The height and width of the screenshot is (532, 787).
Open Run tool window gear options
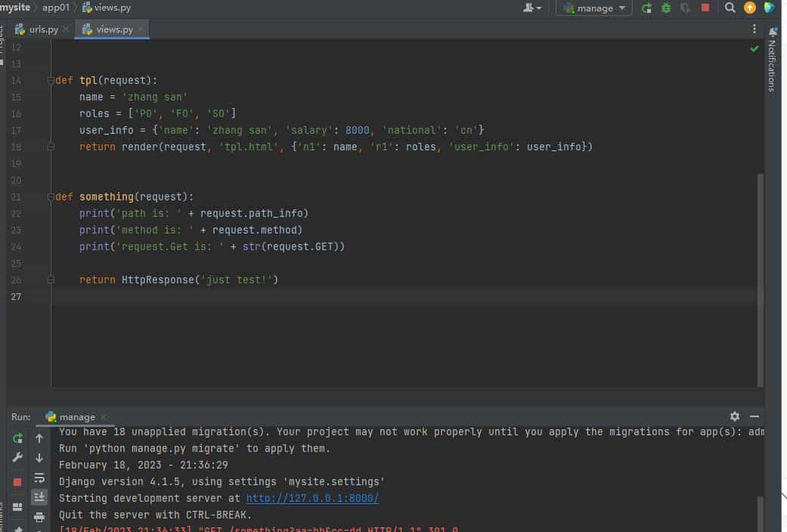click(x=735, y=416)
